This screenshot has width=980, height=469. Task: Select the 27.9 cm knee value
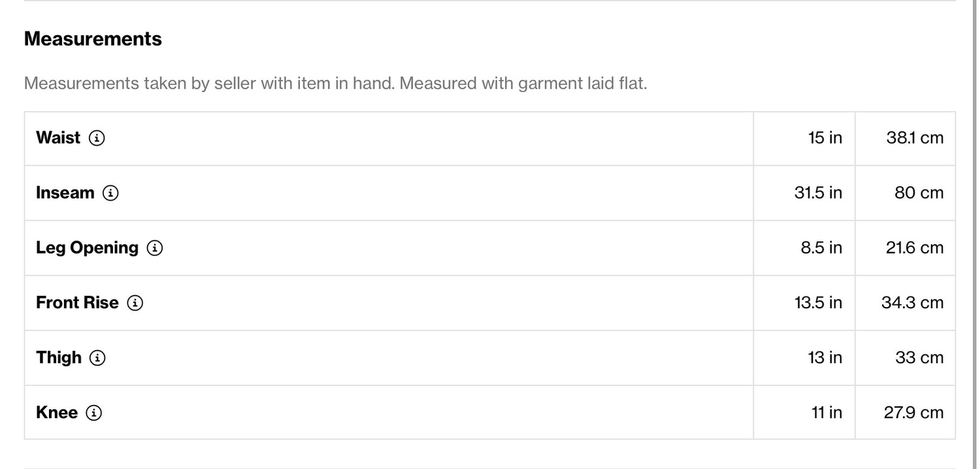pyautogui.click(x=913, y=412)
